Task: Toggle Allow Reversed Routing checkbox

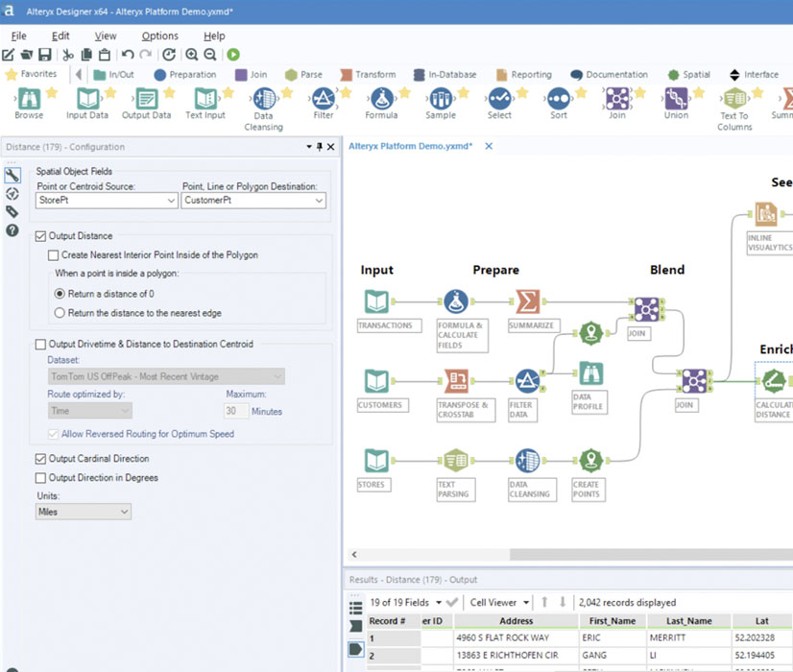Action: coord(53,434)
